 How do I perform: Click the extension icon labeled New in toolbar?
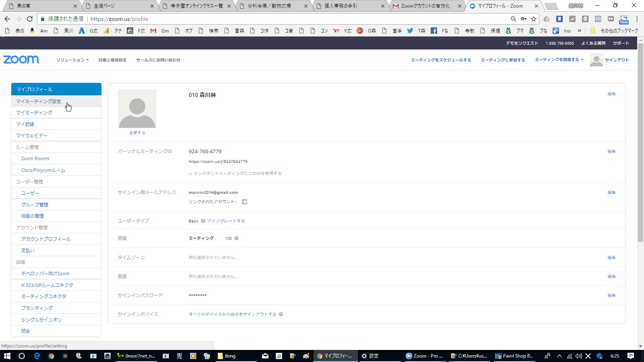click(624, 19)
